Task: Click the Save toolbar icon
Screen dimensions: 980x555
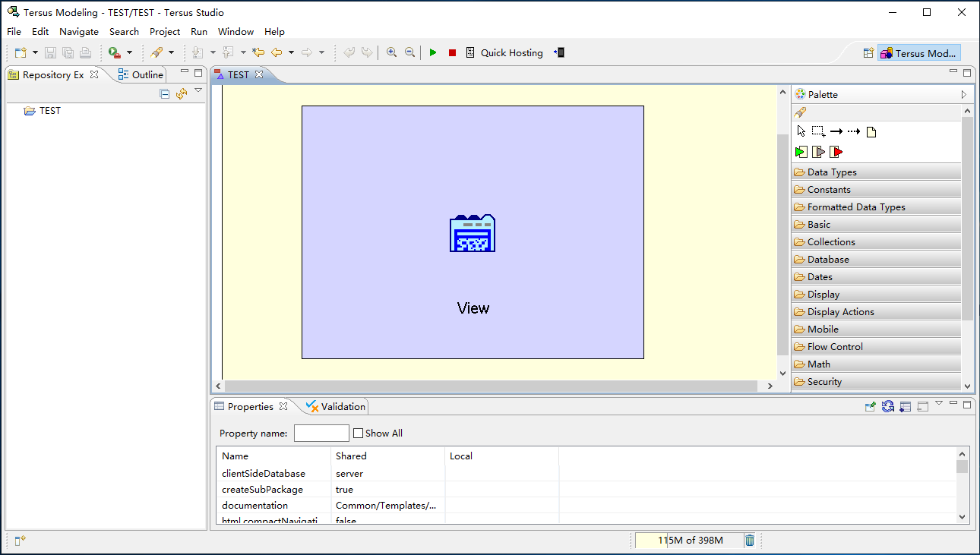Action: pos(50,52)
